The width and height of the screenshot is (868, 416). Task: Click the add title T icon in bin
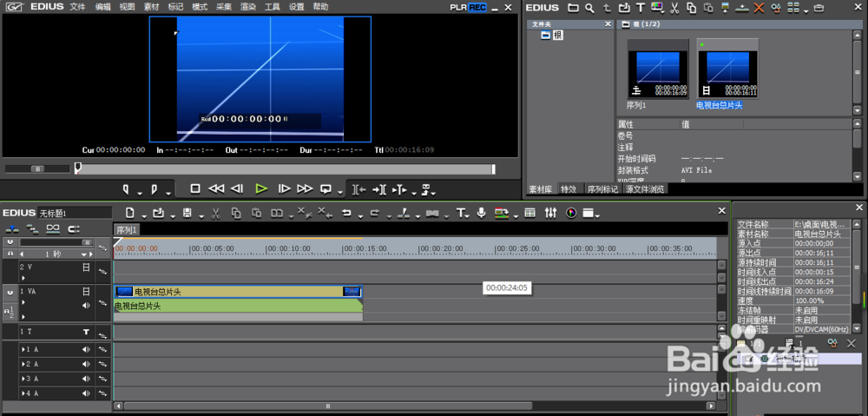[x=641, y=8]
